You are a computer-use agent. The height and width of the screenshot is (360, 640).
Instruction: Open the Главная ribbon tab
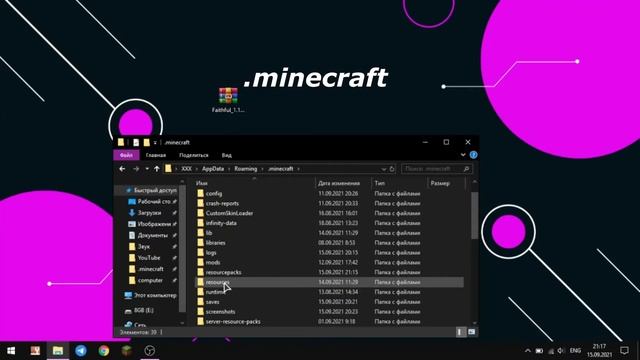click(156, 155)
